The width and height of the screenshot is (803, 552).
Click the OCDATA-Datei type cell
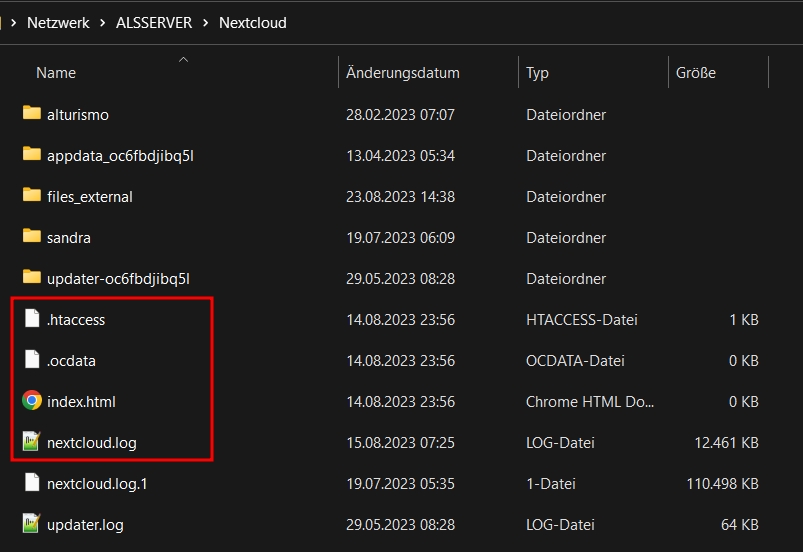pyautogui.click(x=575, y=360)
